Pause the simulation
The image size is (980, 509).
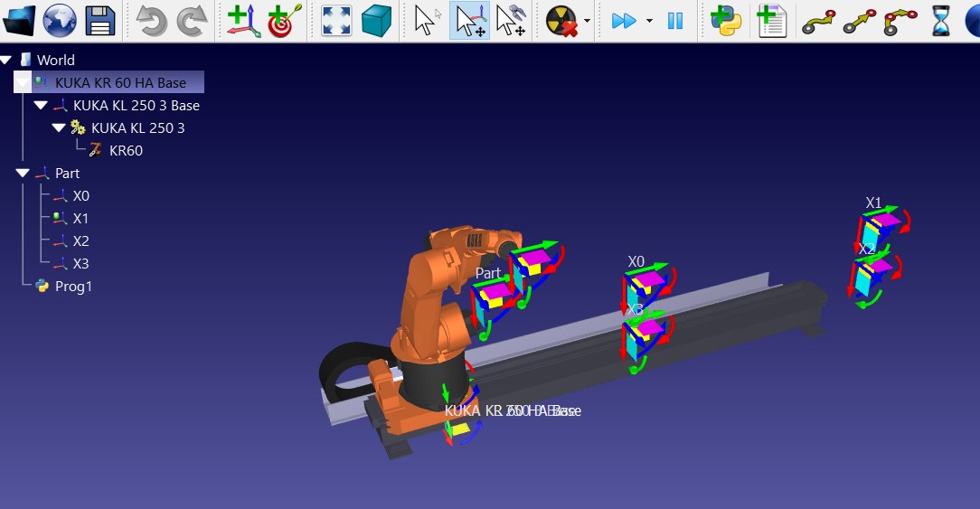(675, 20)
